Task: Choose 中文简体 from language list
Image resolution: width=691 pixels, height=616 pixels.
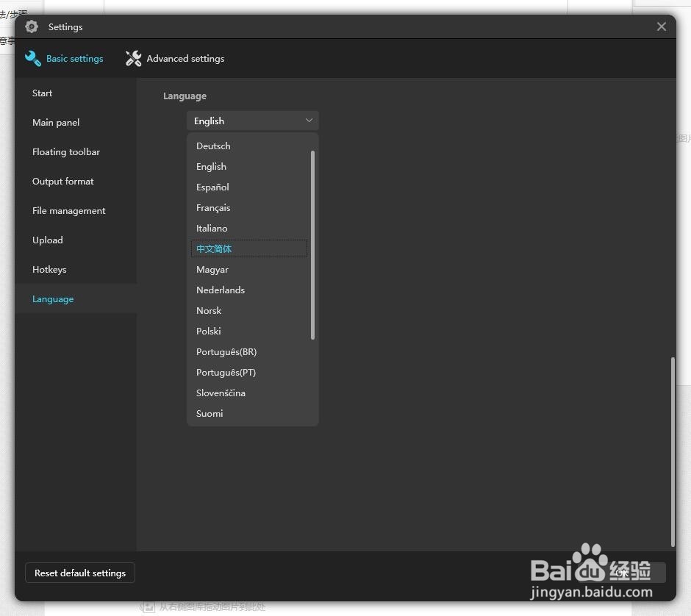Action: [x=249, y=248]
